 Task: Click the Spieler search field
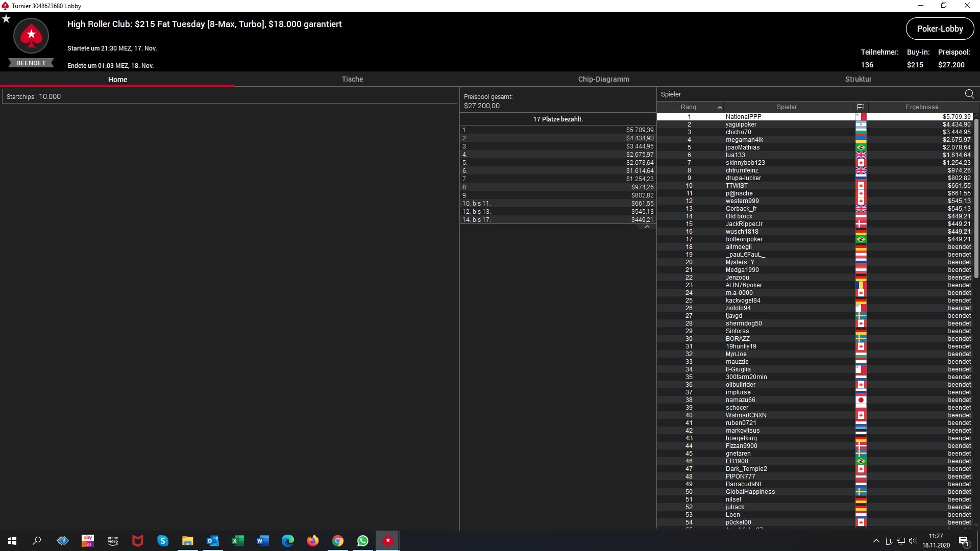pos(810,94)
